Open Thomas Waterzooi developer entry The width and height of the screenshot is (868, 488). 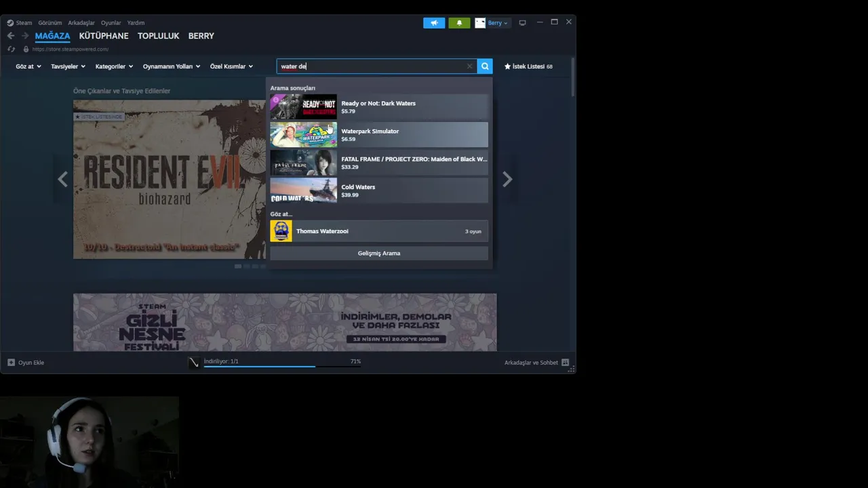(x=379, y=231)
